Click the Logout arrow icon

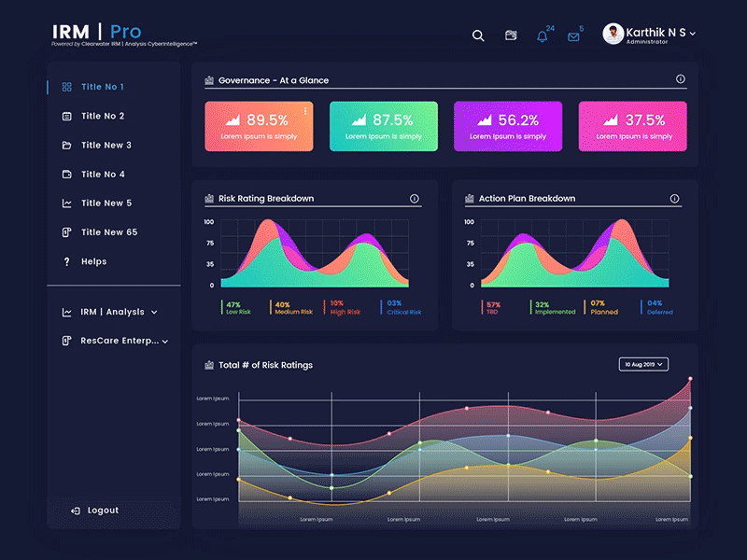[76, 511]
